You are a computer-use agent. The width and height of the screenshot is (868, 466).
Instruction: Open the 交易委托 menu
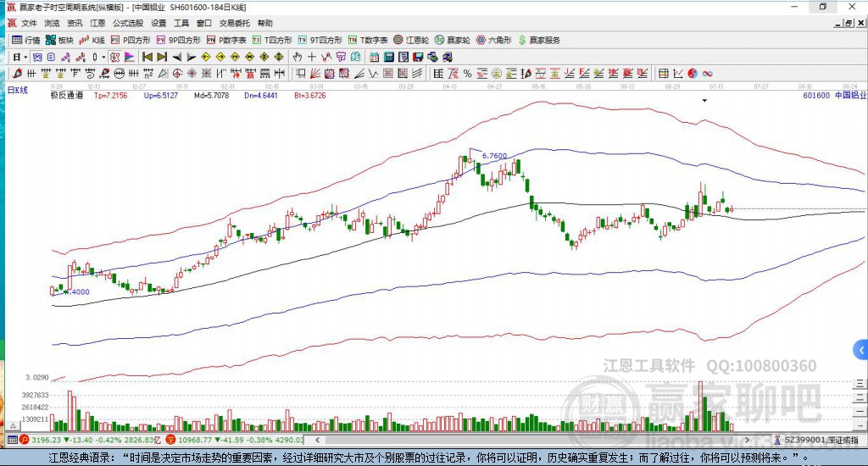234,23
